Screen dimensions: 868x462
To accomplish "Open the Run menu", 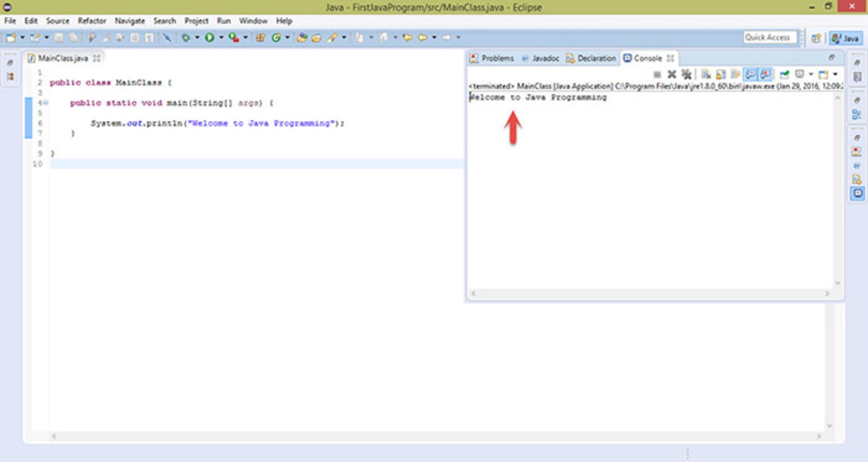I will (x=223, y=21).
